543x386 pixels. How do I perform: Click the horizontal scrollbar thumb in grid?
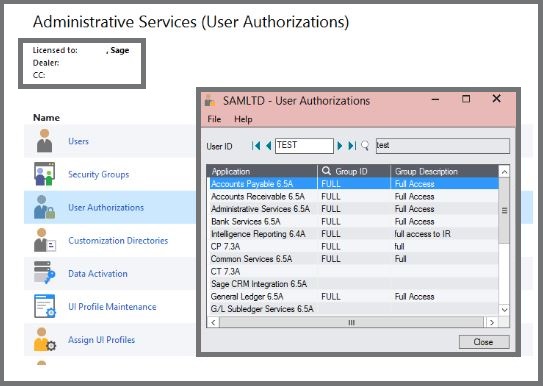pos(351,323)
